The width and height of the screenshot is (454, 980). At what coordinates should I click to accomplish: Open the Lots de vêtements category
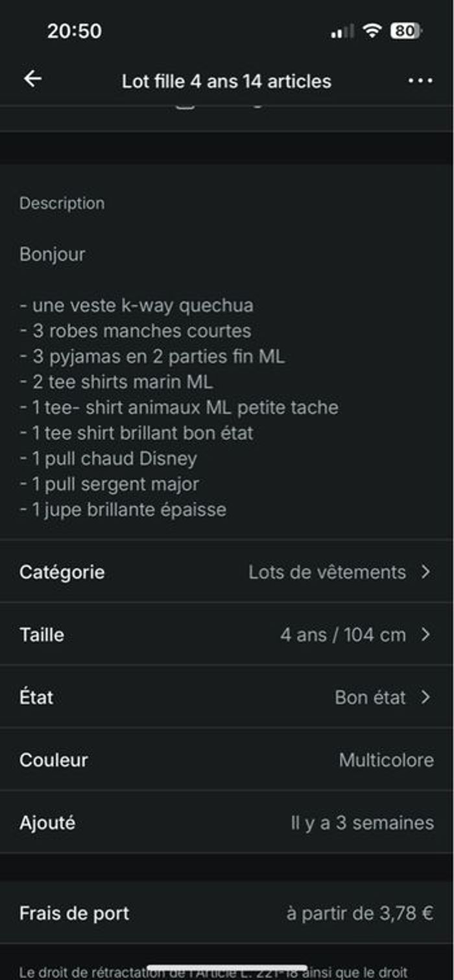point(327,572)
